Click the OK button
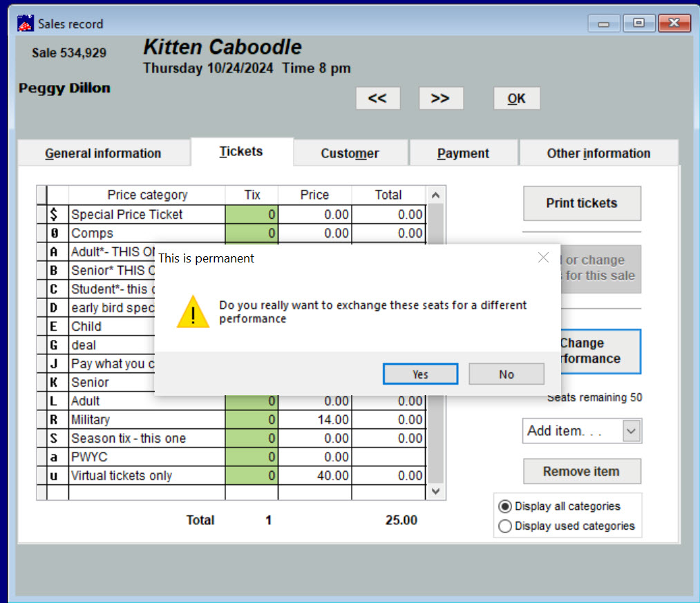The width and height of the screenshot is (700, 603). click(x=516, y=98)
